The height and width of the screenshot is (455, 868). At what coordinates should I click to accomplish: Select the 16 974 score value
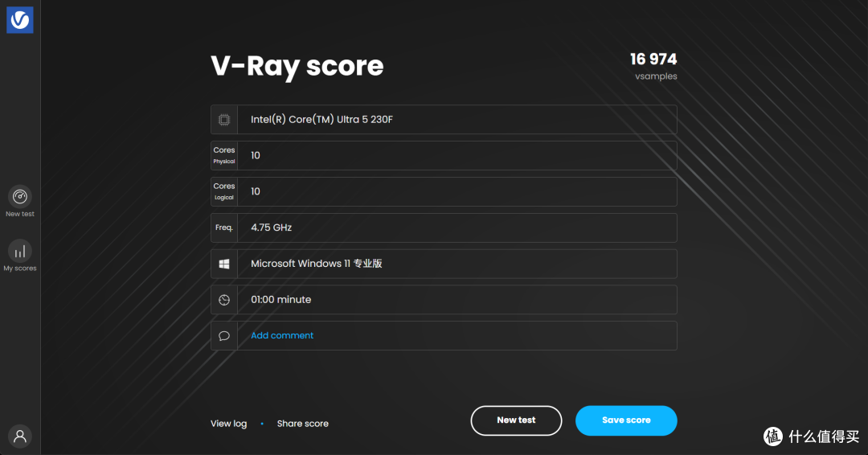[653, 59]
